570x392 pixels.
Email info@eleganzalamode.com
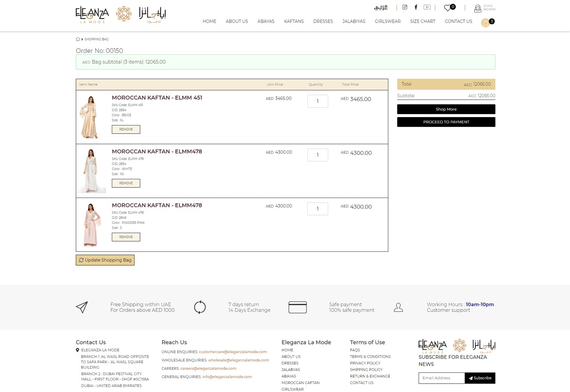point(227,377)
